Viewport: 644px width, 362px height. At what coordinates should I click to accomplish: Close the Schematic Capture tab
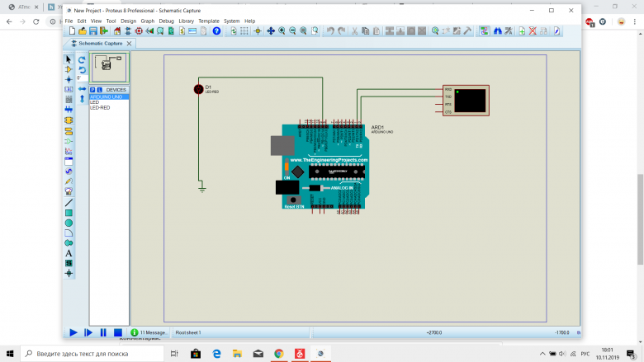[x=129, y=44]
